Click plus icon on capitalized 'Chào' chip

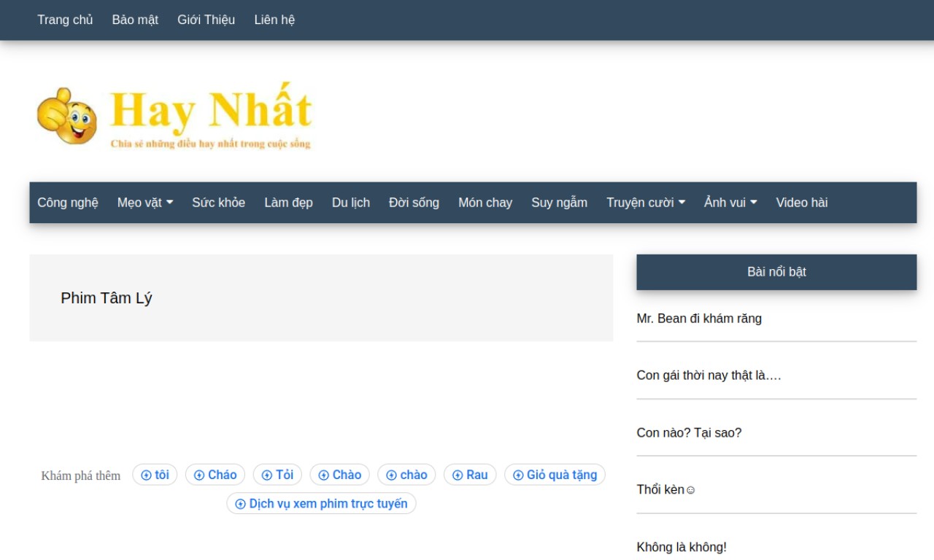pos(324,475)
